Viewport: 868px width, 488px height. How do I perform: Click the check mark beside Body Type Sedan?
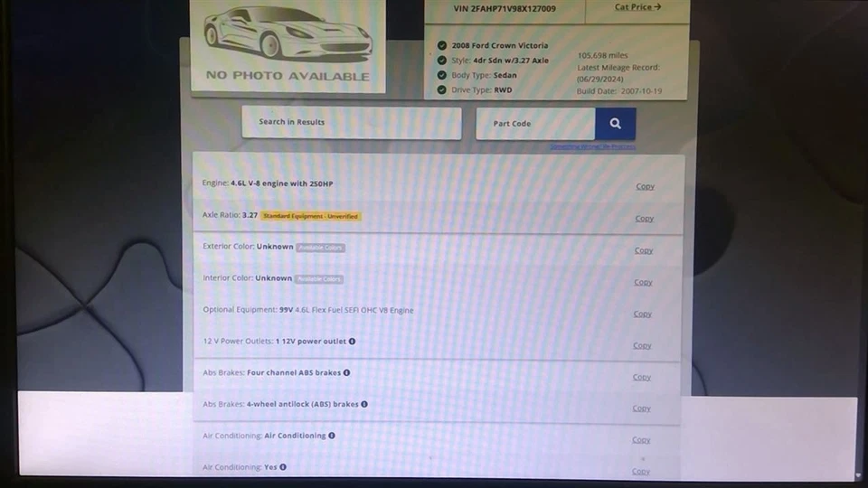(x=442, y=75)
